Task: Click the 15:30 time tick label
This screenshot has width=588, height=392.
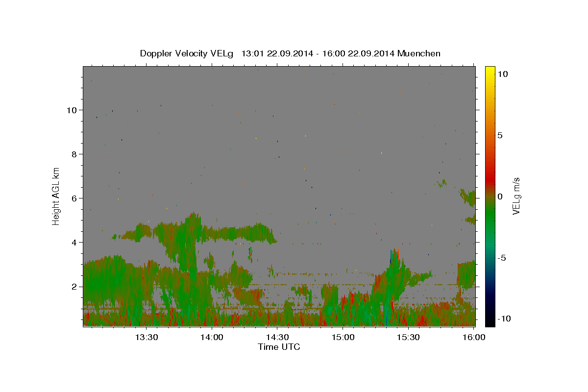Action: (408, 337)
